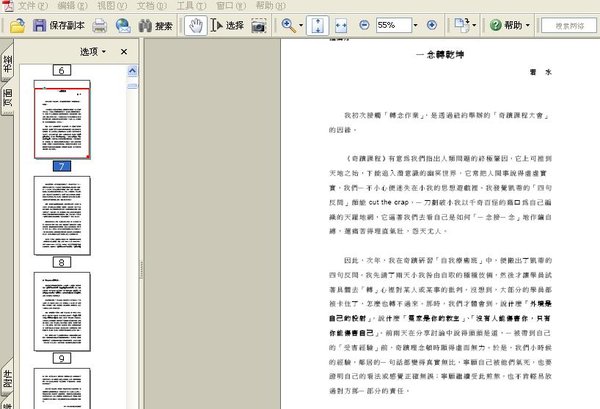This screenshot has height=409, width=600.
Task: Close the pages navigation panel
Action: tap(124, 52)
